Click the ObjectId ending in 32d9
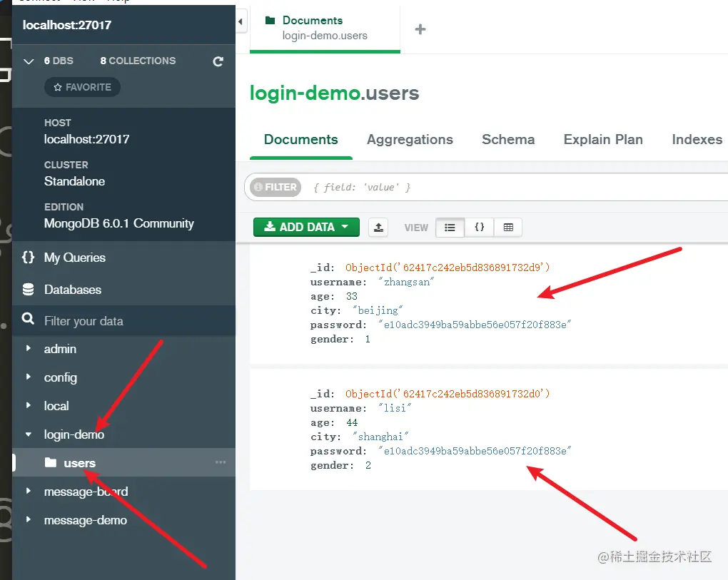728x580 pixels. 448,268
